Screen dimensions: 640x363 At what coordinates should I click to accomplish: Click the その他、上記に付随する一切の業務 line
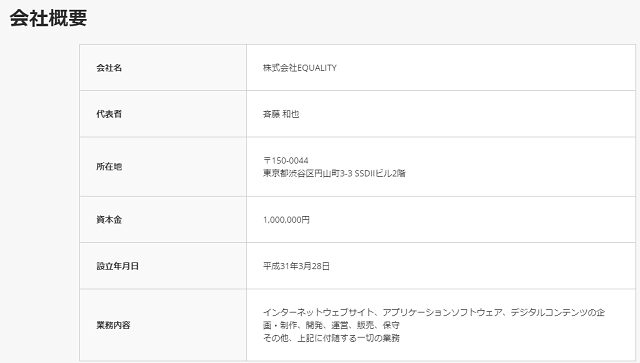coord(331,338)
